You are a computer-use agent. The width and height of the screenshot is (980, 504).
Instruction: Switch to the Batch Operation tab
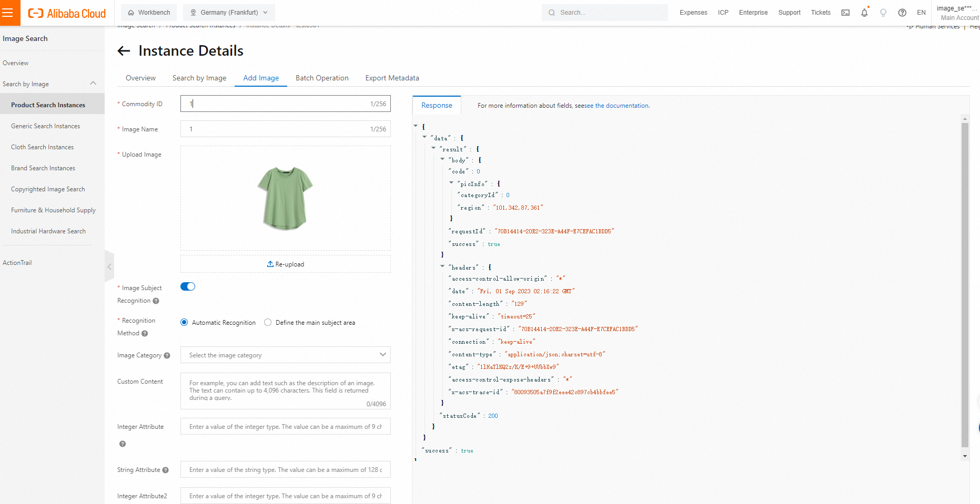[322, 78]
